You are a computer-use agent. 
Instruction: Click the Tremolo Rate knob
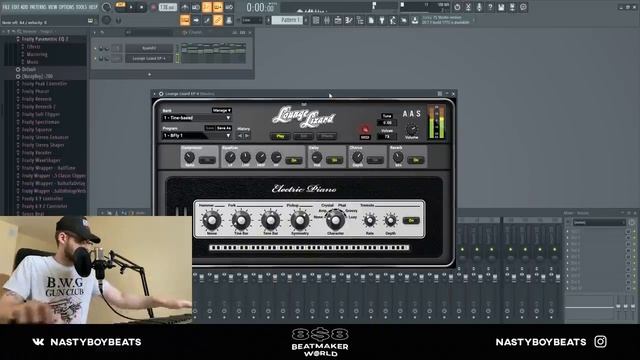tap(370, 221)
